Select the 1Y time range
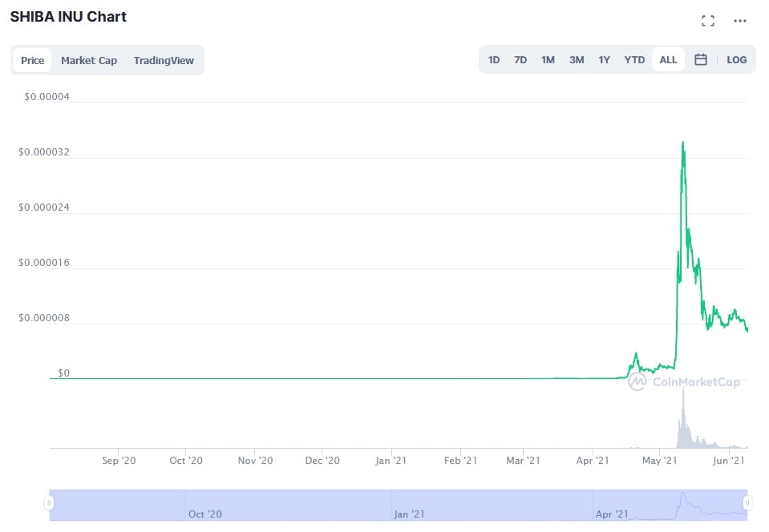 tap(605, 60)
